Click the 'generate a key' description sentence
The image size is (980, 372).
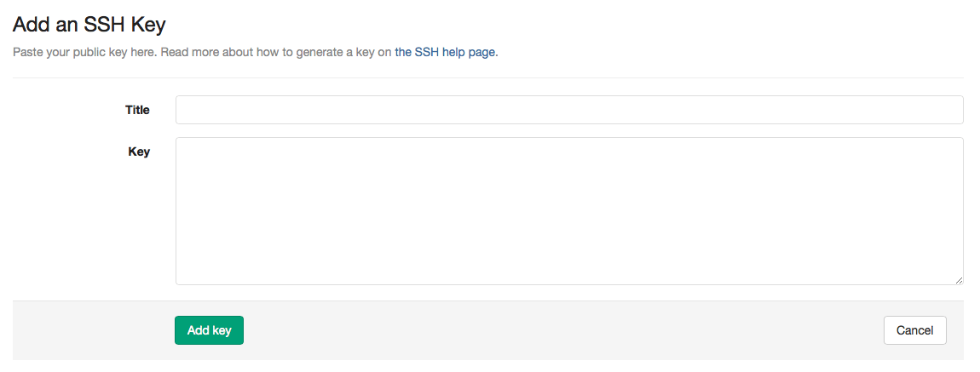(277, 53)
